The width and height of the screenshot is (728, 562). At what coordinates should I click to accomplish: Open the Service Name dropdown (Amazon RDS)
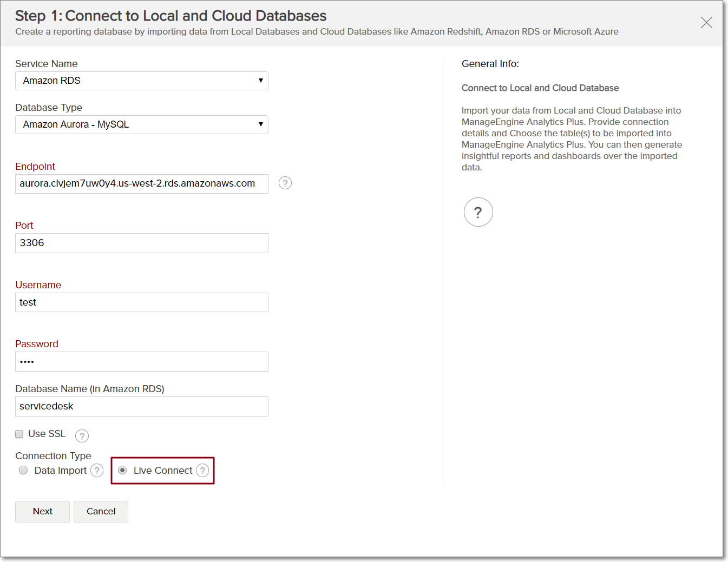click(x=142, y=81)
